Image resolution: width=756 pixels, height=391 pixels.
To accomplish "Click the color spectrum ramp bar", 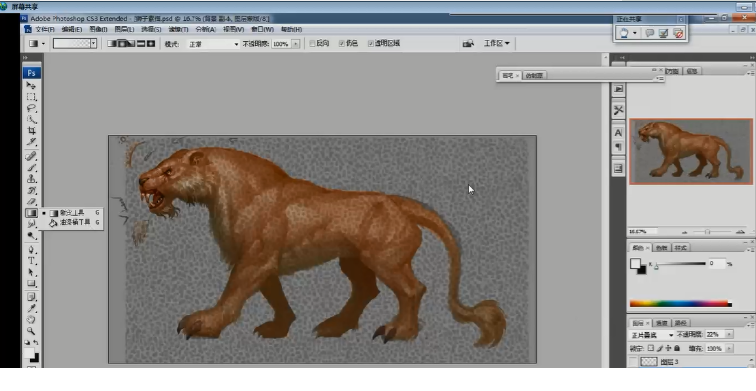I will (680, 304).
